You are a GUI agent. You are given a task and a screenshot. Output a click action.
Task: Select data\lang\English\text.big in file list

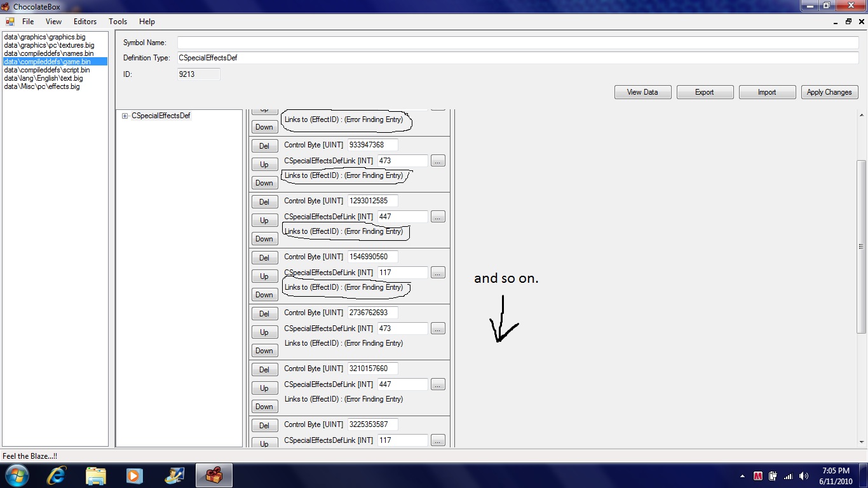43,78
